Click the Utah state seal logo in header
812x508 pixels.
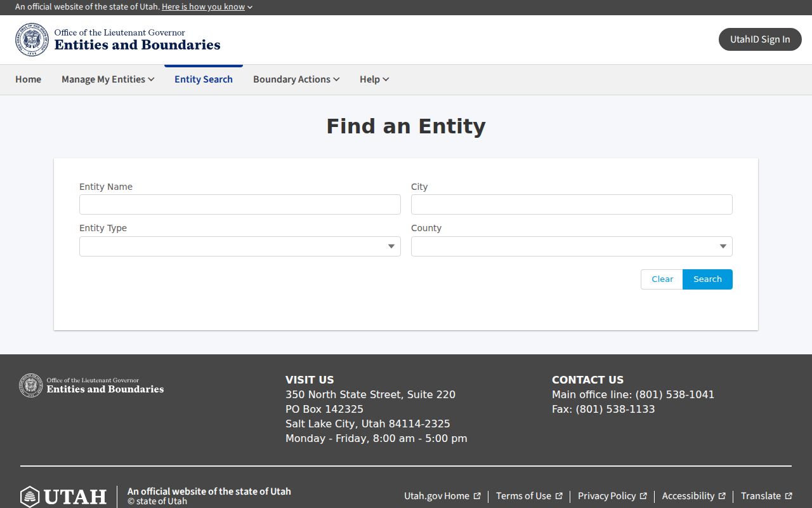tap(32, 39)
